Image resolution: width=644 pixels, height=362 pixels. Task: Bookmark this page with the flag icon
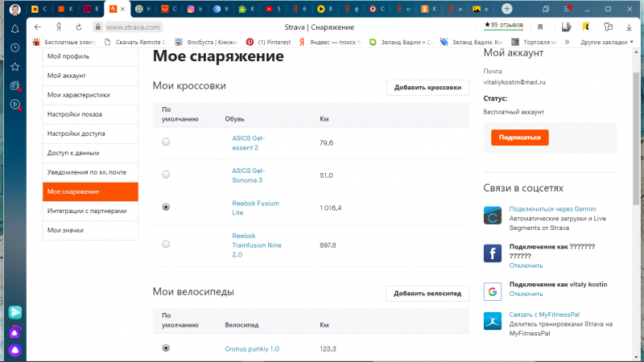tap(540, 27)
